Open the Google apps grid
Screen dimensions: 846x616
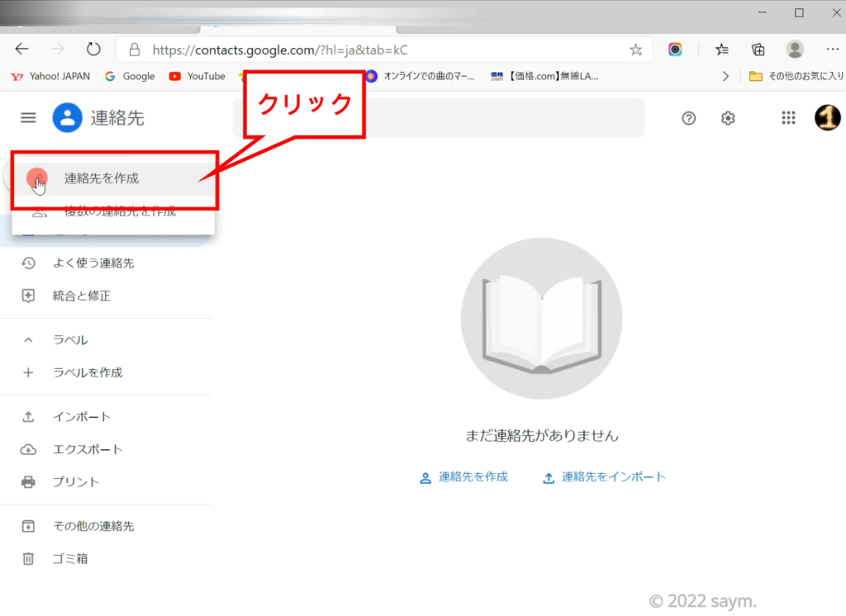pyautogui.click(x=788, y=118)
